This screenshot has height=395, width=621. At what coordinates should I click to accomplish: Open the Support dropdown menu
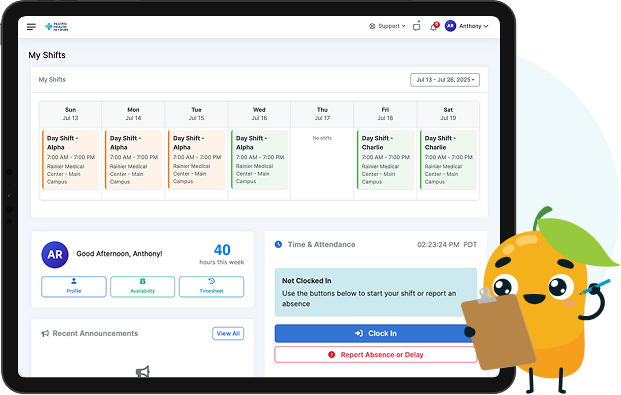(387, 26)
